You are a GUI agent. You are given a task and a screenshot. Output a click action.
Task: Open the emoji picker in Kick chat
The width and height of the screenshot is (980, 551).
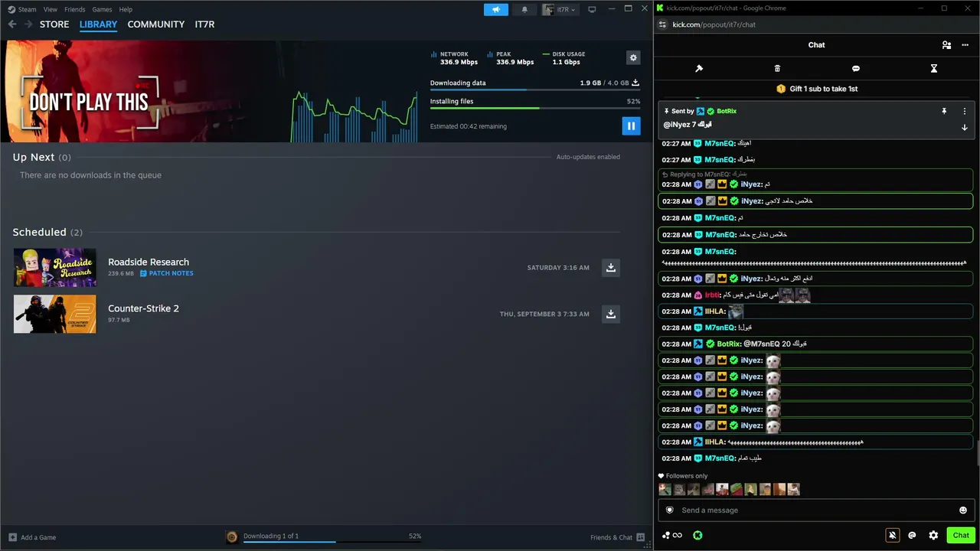point(963,510)
